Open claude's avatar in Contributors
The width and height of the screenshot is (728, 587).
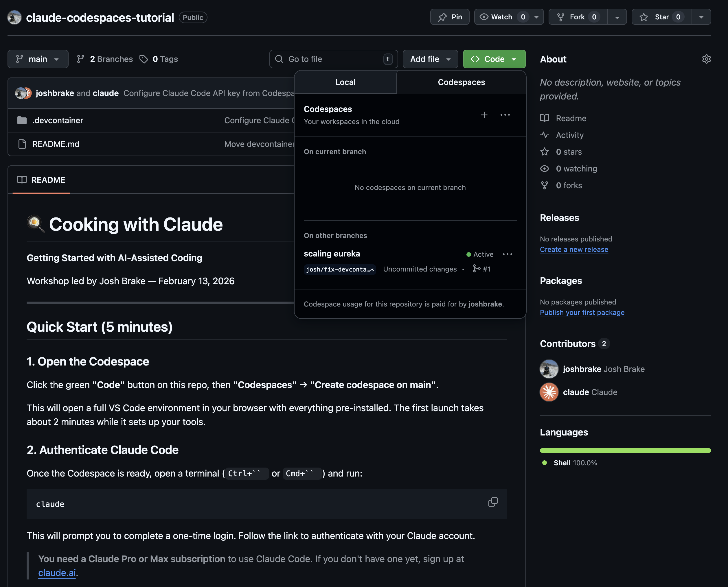tap(549, 392)
